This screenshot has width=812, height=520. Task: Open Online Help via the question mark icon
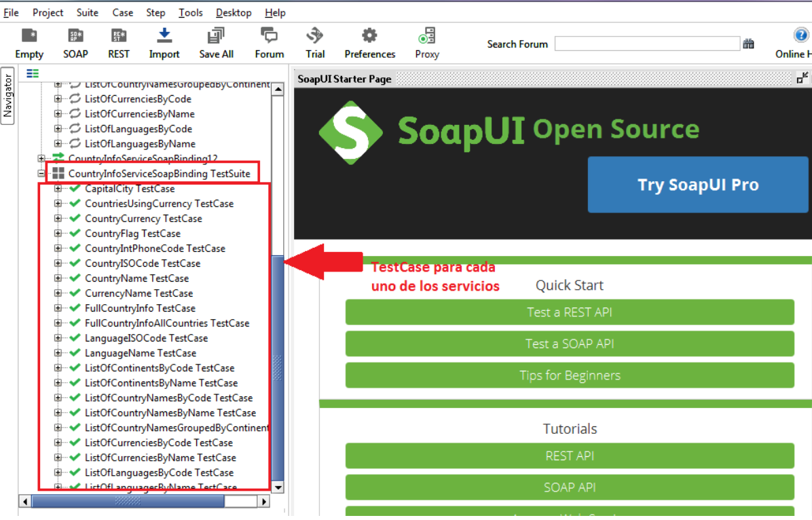pos(801,35)
